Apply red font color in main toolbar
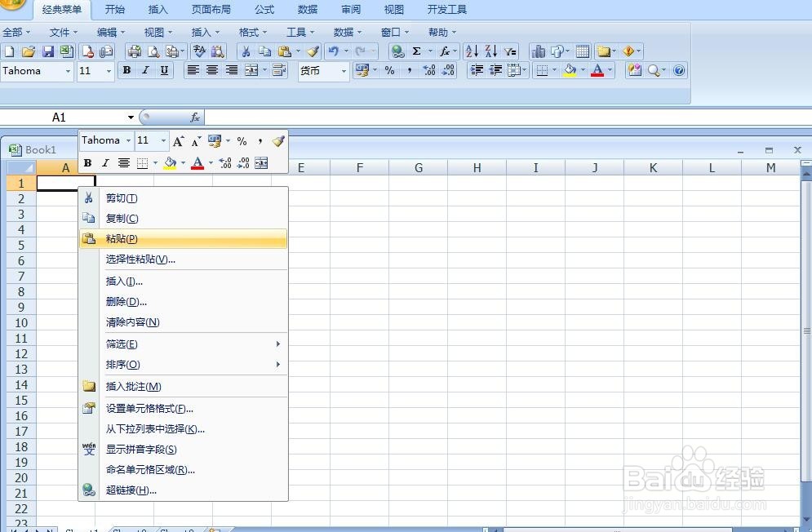Viewport: 812px width, 532px height. [597, 70]
